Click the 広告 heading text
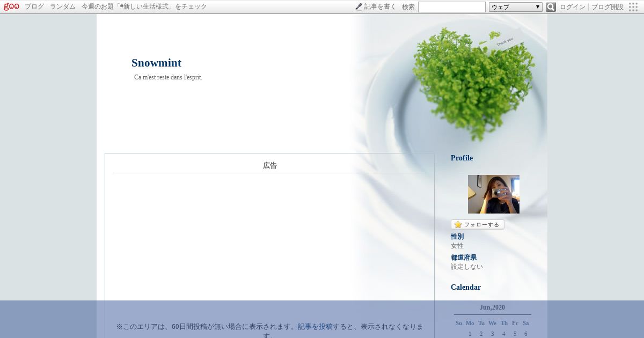The image size is (644, 338). pyautogui.click(x=270, y=165)
